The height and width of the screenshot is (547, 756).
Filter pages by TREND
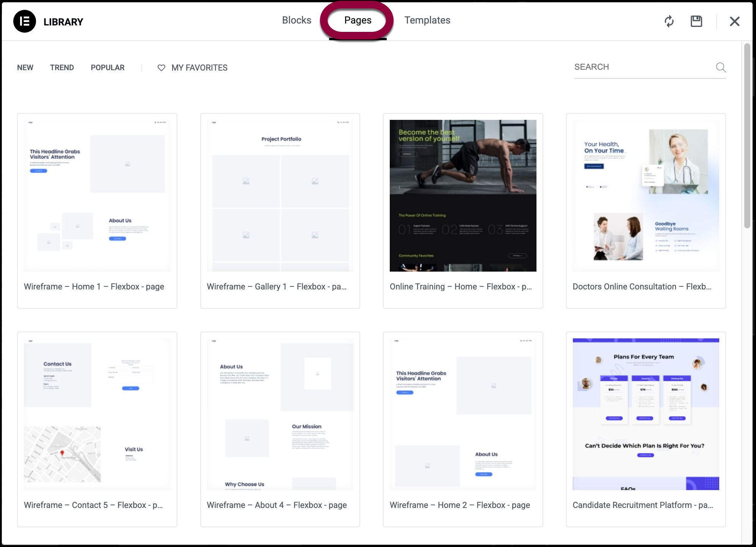pyautogui.click(x=62, y=68)
